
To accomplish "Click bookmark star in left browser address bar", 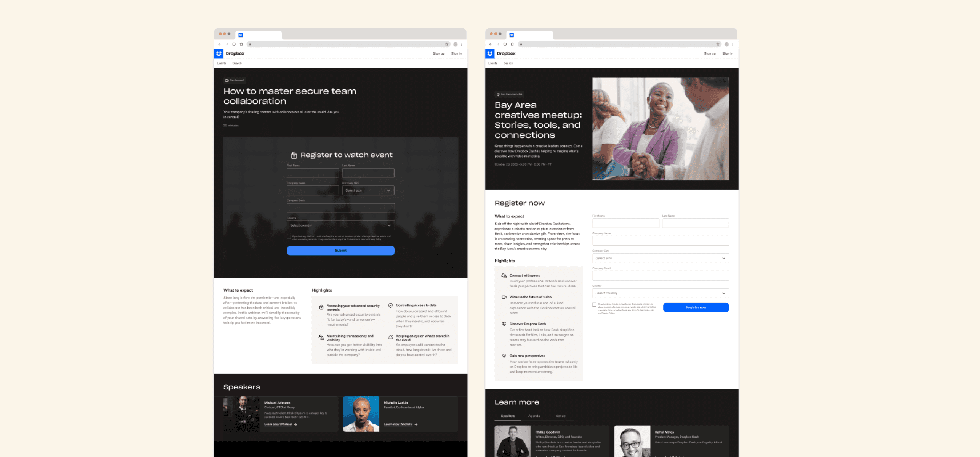I will tap(446, 44).
